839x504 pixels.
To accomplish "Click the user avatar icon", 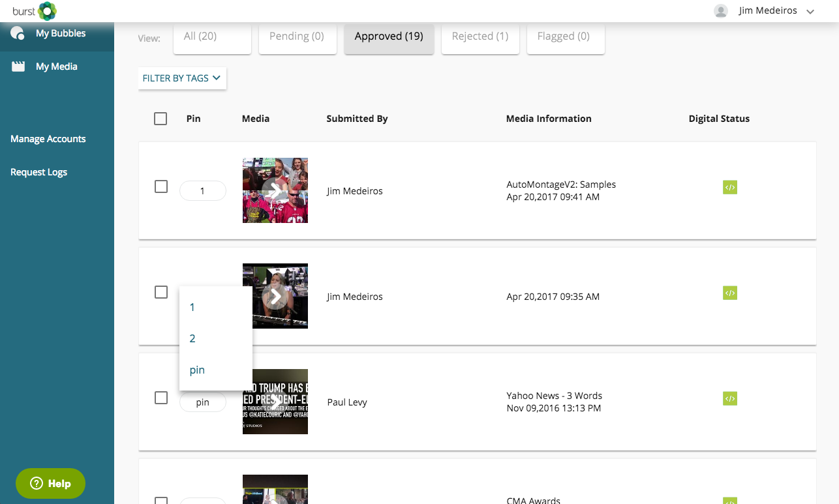I will point(721,11).
